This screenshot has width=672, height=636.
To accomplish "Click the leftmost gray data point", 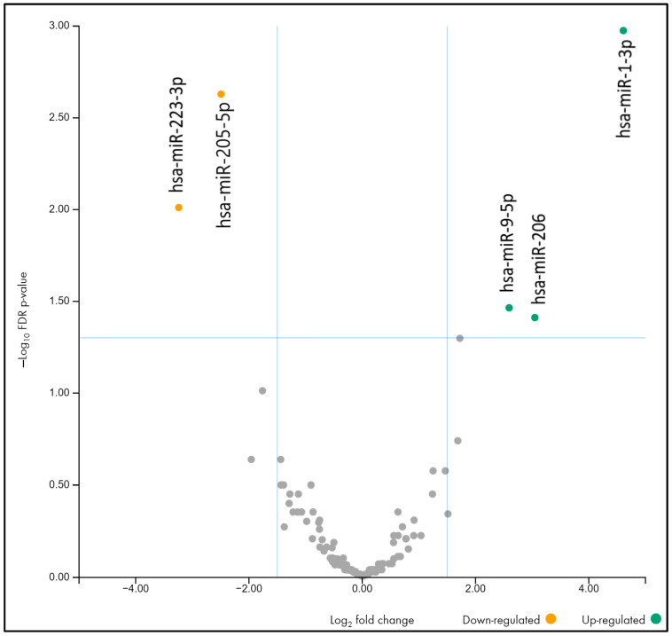I will click(251, 459).
